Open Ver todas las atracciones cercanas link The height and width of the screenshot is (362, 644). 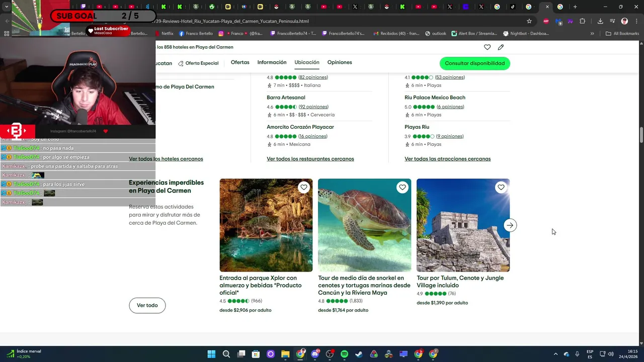coord(448,159)
